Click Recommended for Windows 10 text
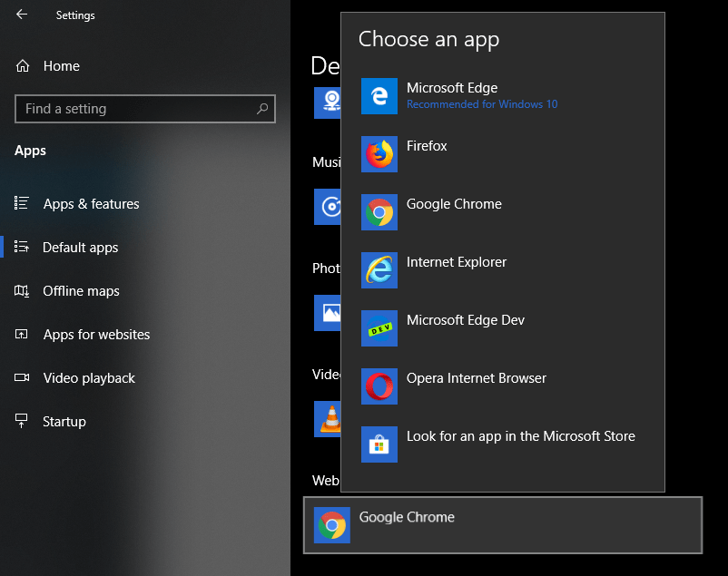Image resolution: width=728 pixels, height=576 pixels. [482, 104]
